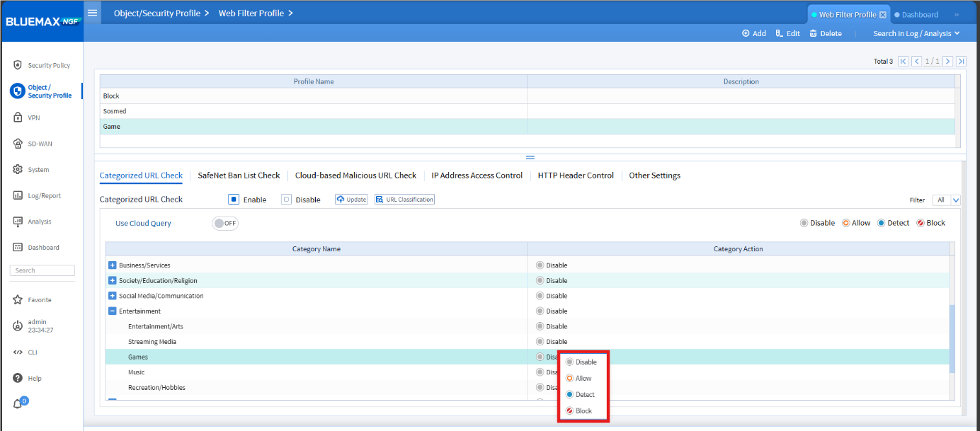
Task: Switch to the Dashboard top tab
Action: pos(916,15)
